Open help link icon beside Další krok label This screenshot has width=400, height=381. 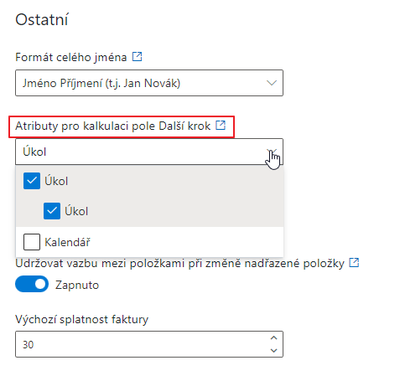pos(220,125)
